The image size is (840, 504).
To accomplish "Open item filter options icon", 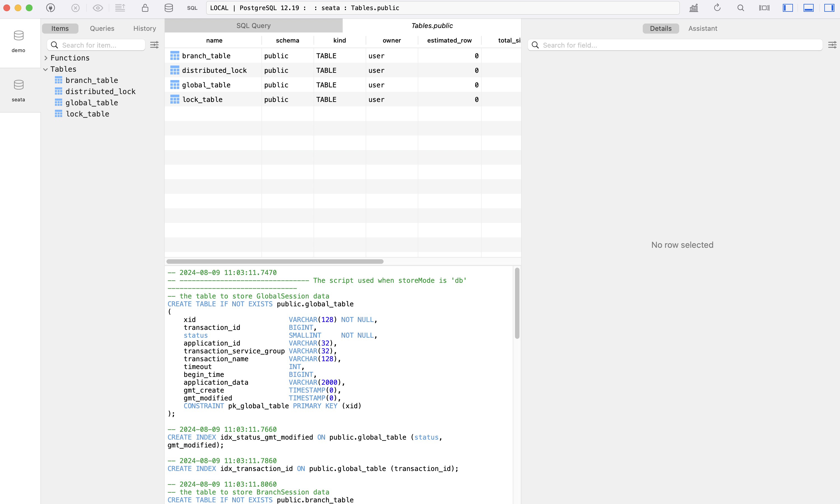I will tap(154, 45).
